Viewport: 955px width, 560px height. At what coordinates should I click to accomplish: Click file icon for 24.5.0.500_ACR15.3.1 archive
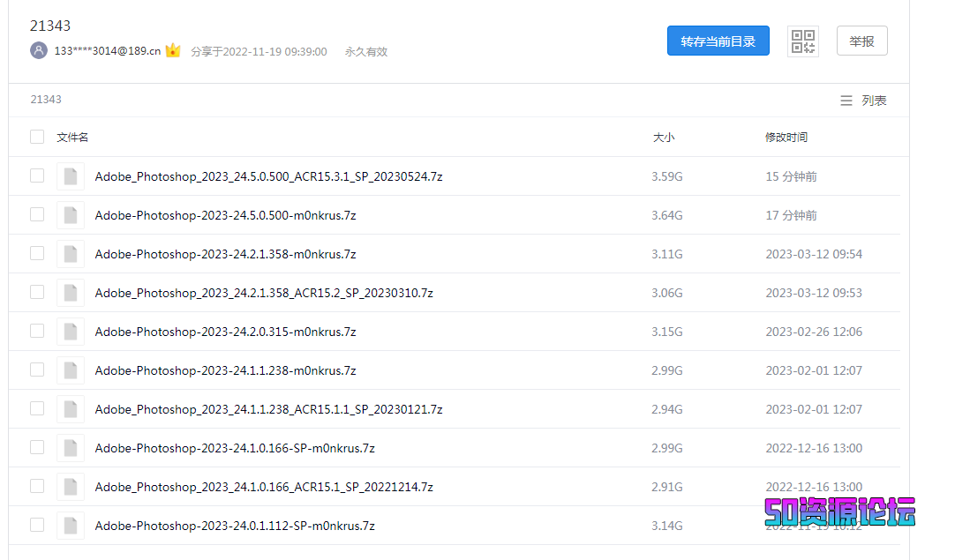pos(71,176)
